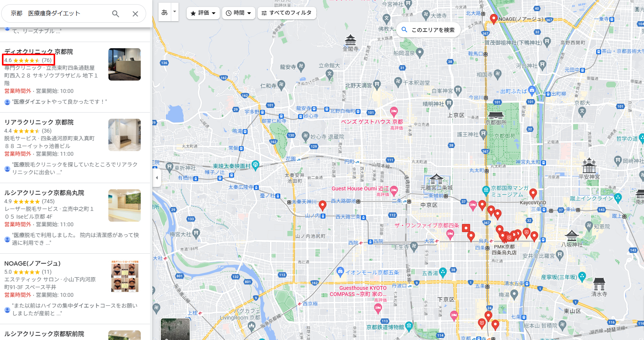644x340 pixels.
Task: Click the 出町ふたば shop icon
Action: pyautogui.click(x=532, y=91)
